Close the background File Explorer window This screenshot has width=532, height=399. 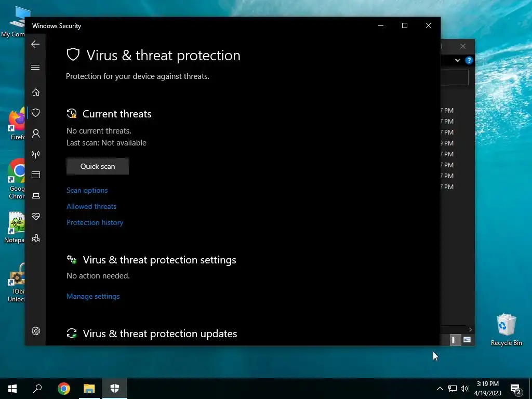[463, 46]
